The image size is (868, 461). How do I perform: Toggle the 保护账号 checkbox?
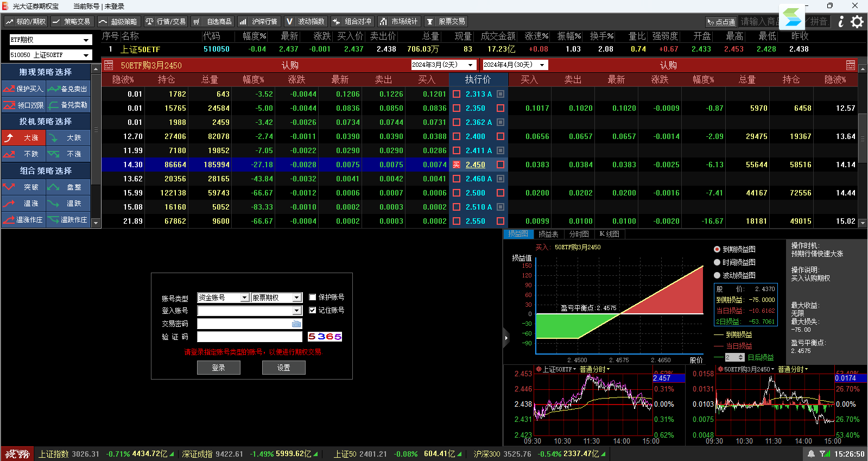[x=313, y=297]
